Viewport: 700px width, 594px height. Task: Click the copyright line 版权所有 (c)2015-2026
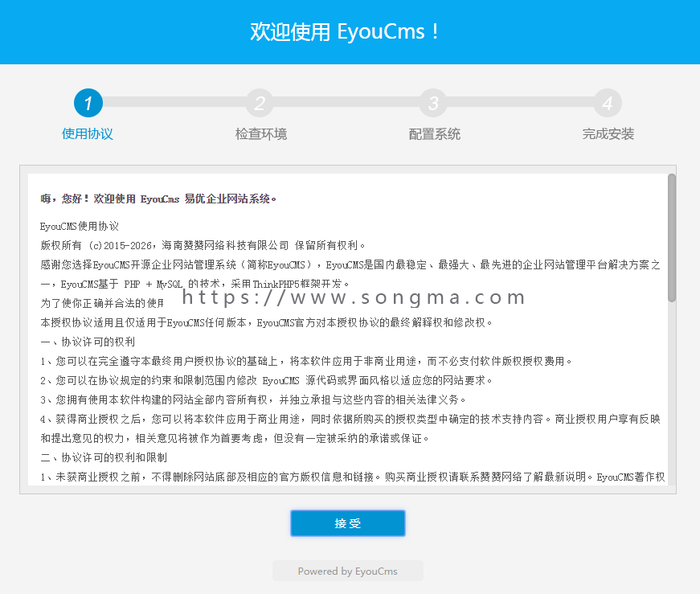[203, 246]
